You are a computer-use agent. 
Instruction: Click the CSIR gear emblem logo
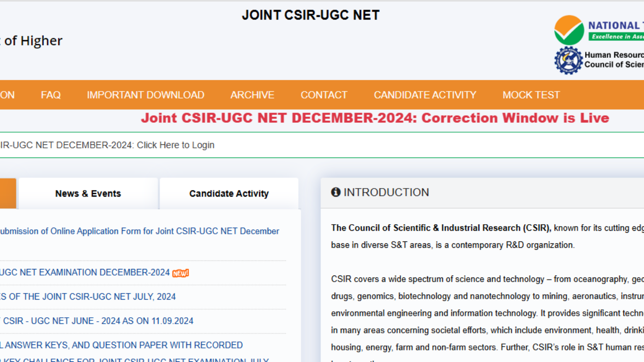(569, 60)
